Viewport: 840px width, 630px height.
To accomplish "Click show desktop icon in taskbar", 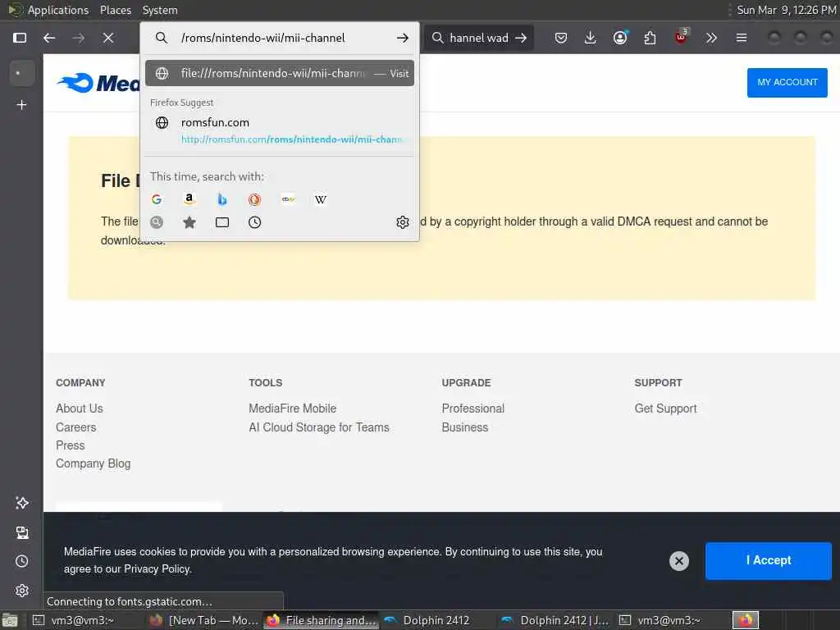I will 10,620.
